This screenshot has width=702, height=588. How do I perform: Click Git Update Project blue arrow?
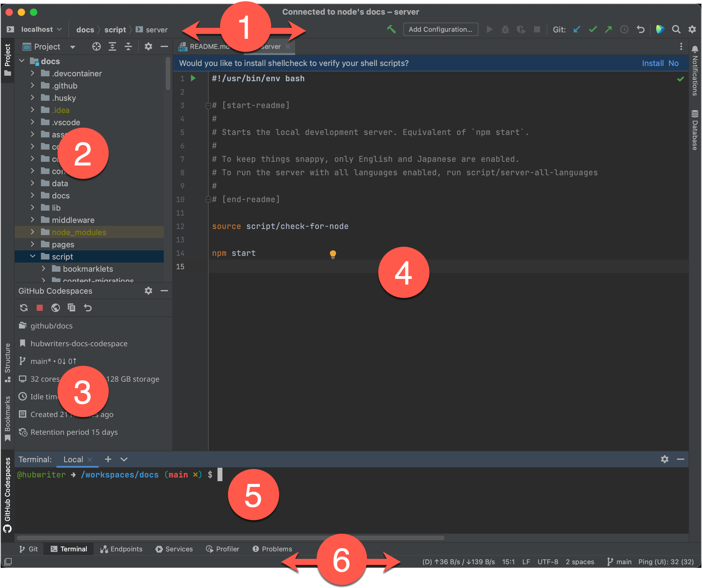[577, 29]
